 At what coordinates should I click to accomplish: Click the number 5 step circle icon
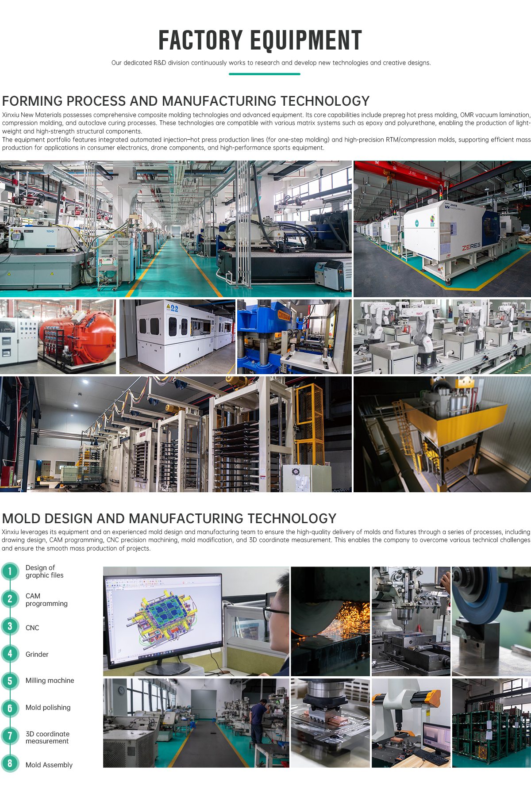10,681
